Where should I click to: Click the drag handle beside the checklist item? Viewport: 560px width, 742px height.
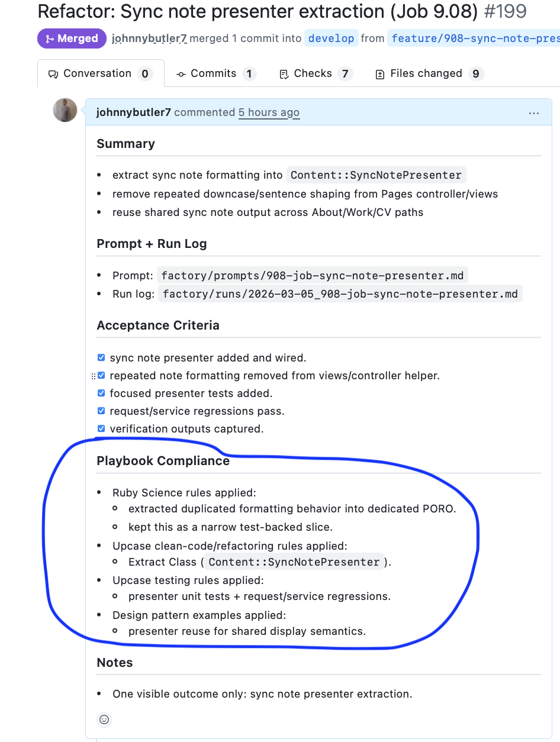click(93, 376)
